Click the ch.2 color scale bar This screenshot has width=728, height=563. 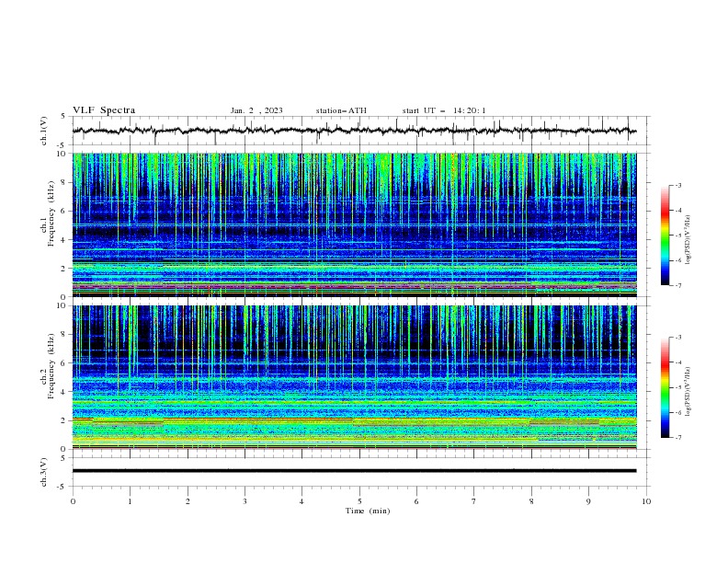click(665, 387)
